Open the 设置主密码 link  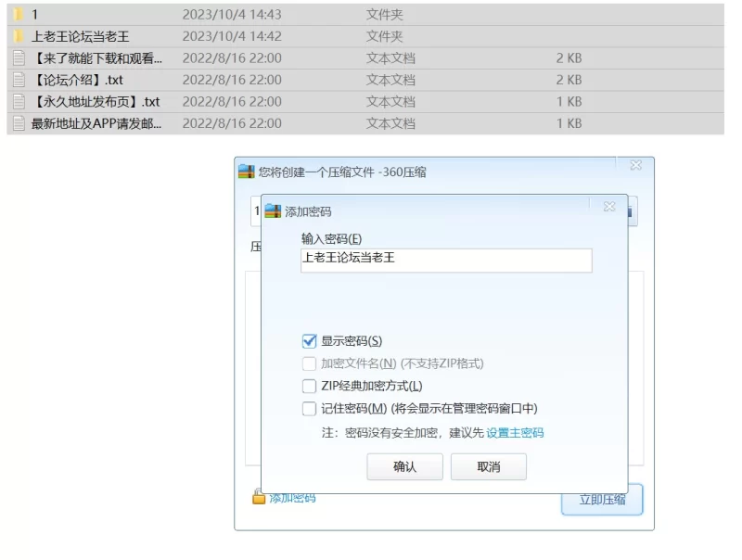click(515, 433)
